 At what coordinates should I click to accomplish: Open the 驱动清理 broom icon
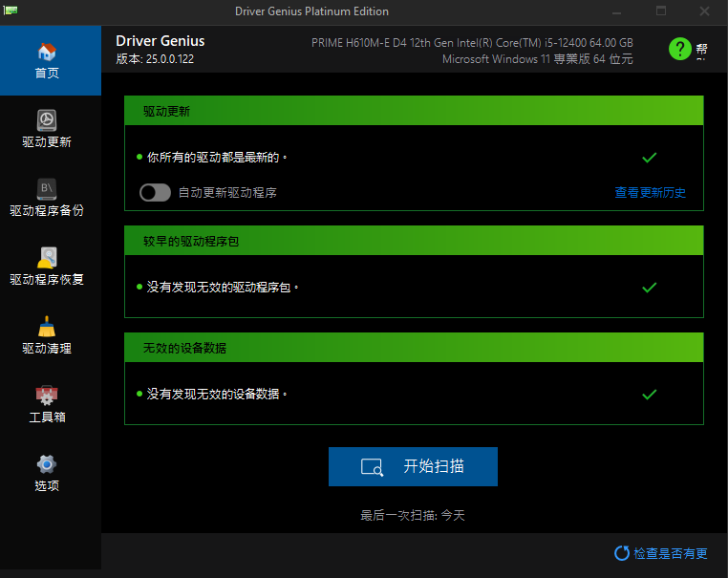pyautogui.click(x=47, y=327)
